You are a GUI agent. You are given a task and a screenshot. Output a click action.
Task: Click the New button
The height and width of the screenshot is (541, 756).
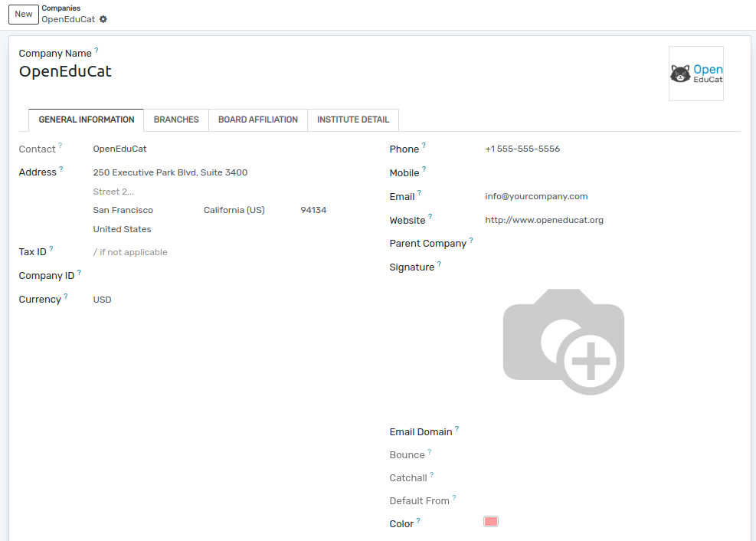pos(24,14)
